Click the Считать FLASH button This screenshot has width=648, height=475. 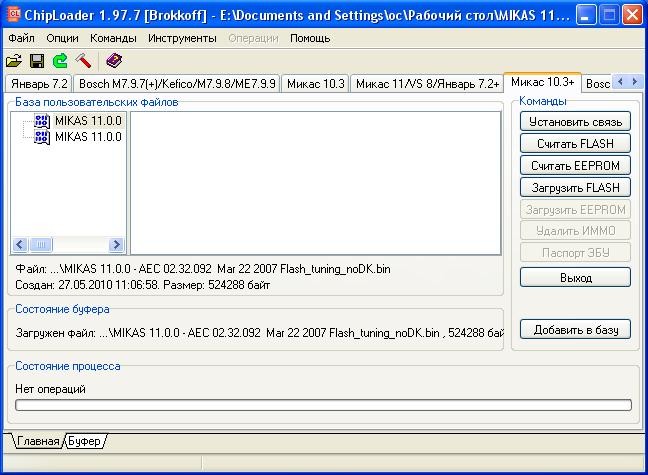575,143
